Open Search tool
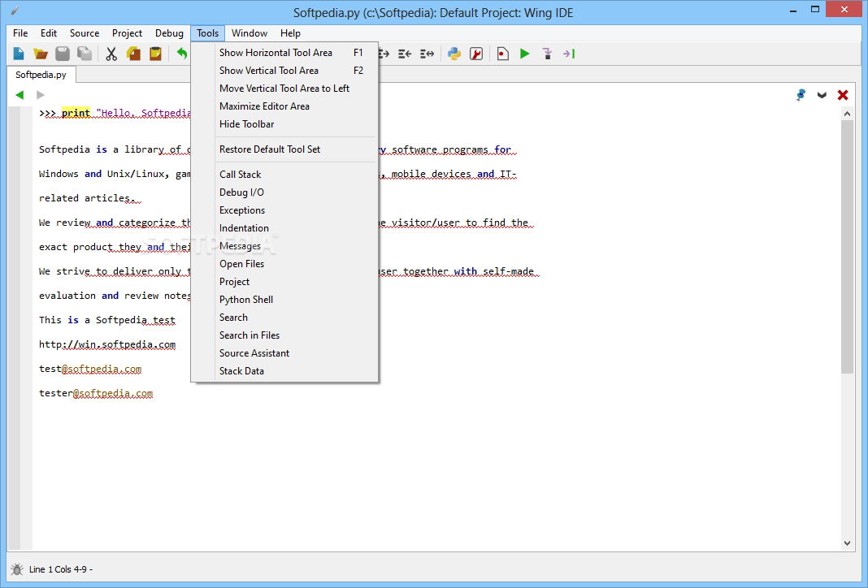Screen dimensions: 868x588 [284, 318]
